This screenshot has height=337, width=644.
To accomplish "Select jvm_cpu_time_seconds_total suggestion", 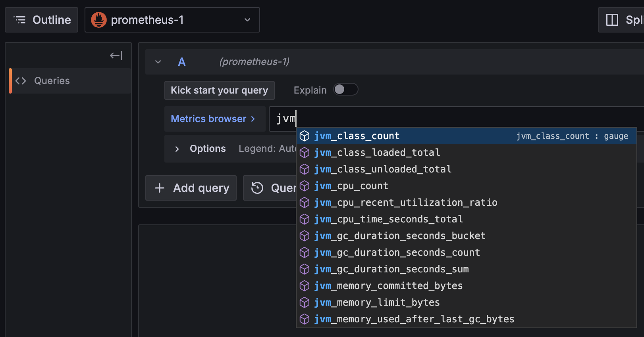I will (467, 219).
